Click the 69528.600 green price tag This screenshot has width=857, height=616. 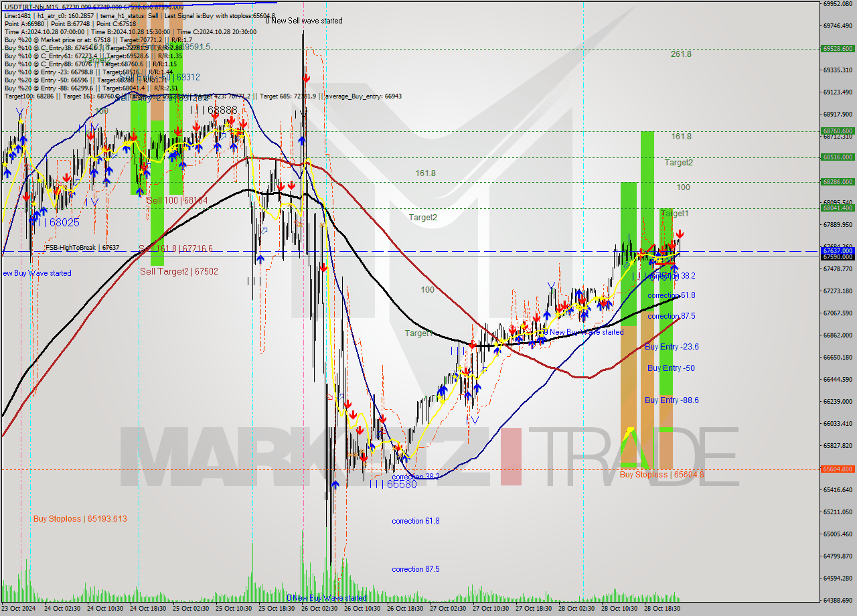837,48
